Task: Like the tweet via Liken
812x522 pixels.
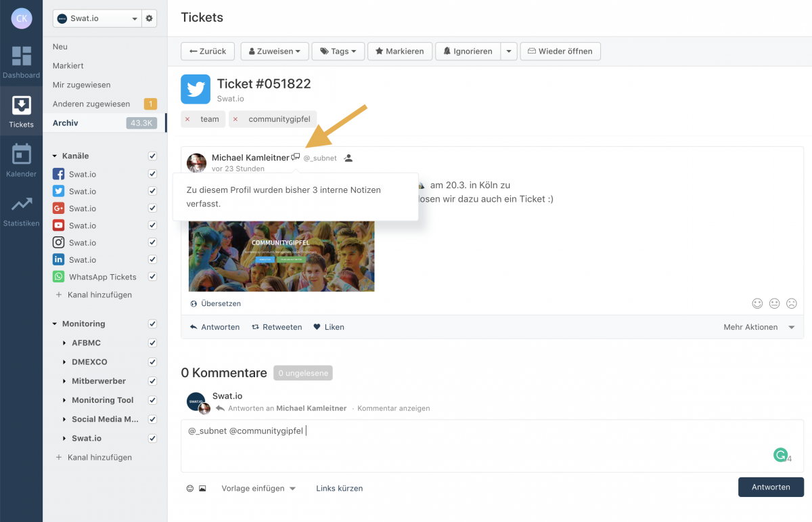Action: click(x=329, y=327)
